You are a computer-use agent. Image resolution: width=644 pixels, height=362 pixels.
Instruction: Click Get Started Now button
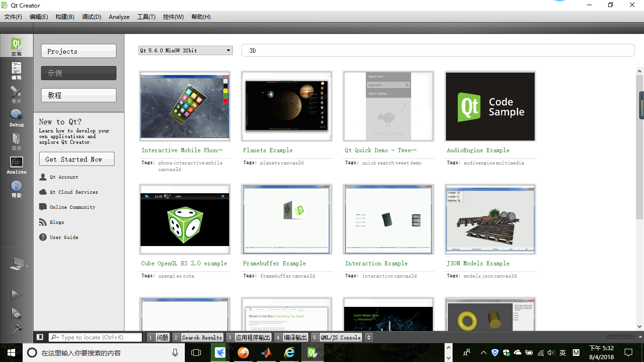pos(77,159)
